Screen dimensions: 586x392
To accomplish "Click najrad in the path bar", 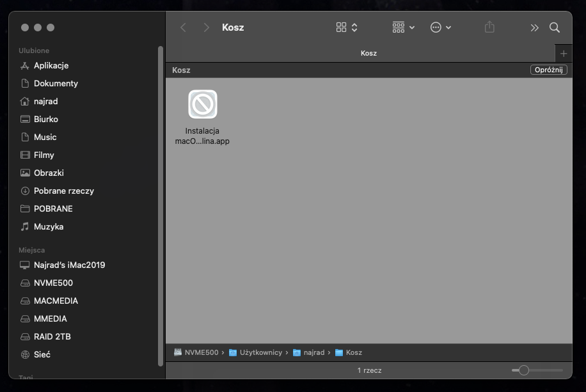I will click(x=309, y=352).
